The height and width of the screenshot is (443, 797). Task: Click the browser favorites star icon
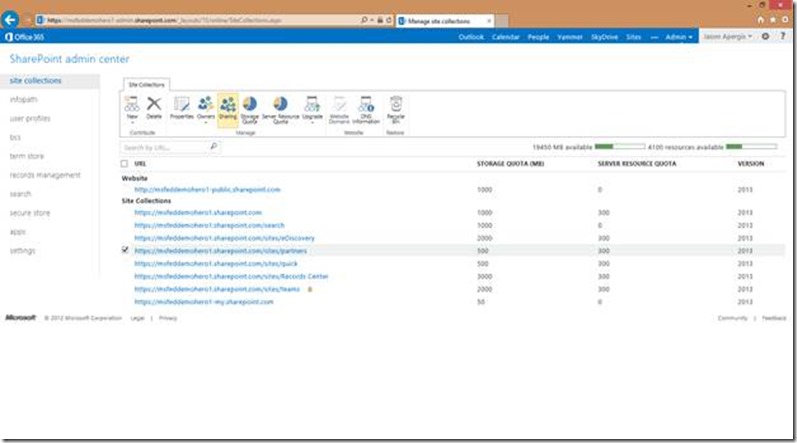click(773, 20)
